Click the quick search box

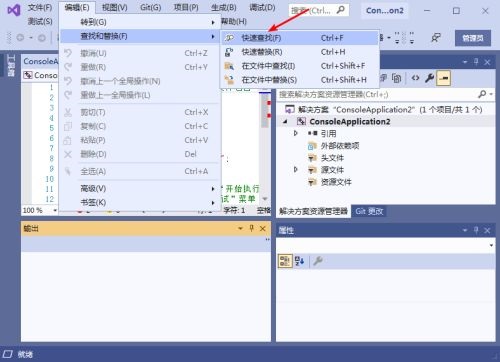(x=318, y=10)
